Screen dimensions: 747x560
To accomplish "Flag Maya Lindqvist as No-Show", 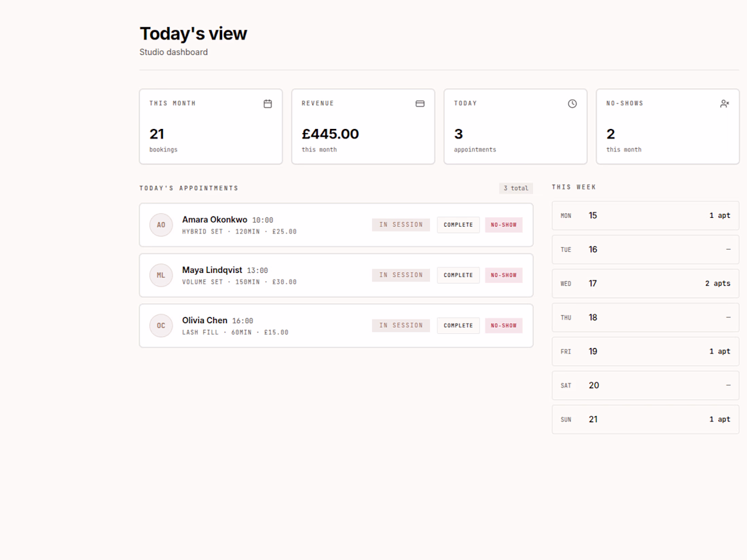I will point(504,275).
